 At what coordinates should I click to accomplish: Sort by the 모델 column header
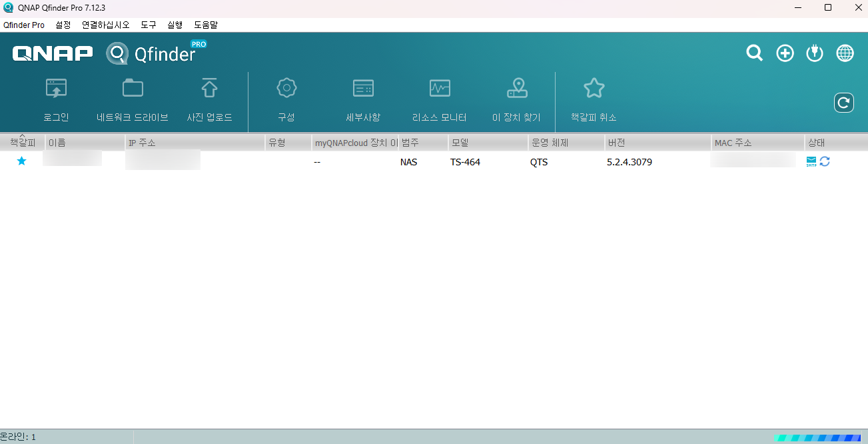pyautogui.click(x=488, y=143)
